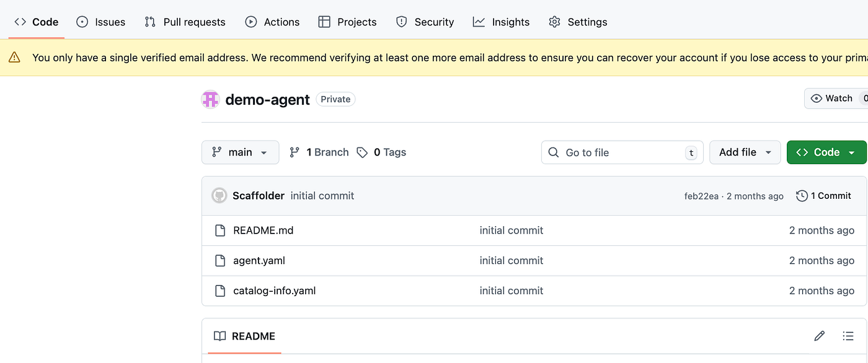Click the Scaffolder author avatar
The width and height of the screenshot is (868, 363).
219,196
